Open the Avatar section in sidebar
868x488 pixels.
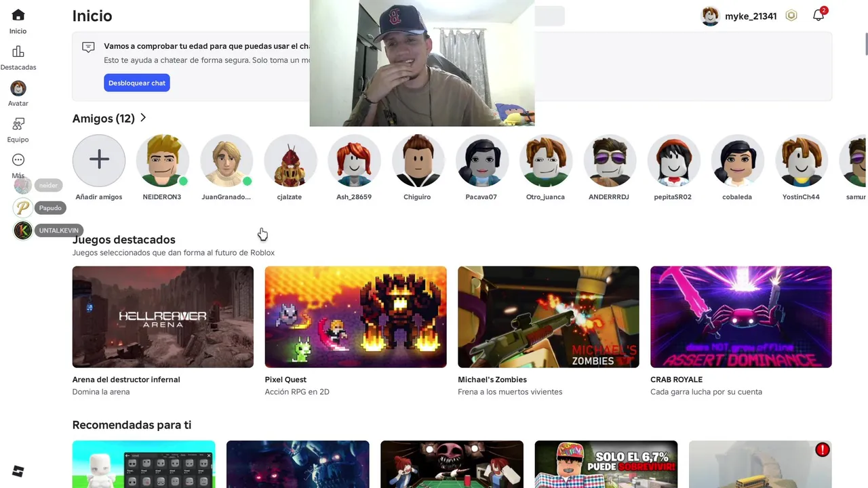[18, 93]
